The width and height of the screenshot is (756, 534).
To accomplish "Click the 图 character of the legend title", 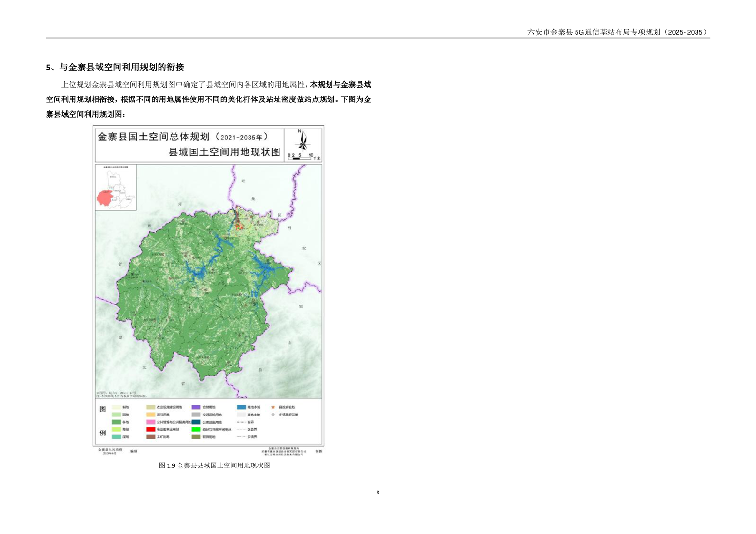I will (x=103, y=409).
